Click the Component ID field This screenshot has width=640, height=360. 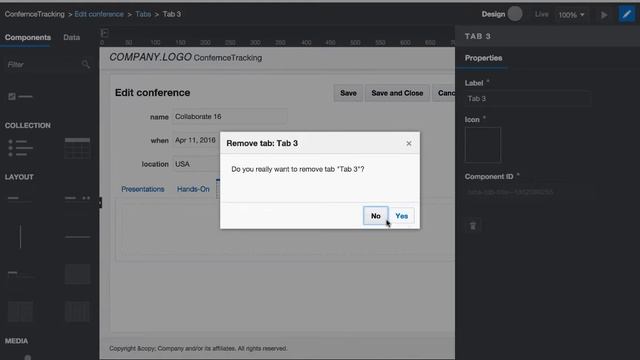(528, 192)
